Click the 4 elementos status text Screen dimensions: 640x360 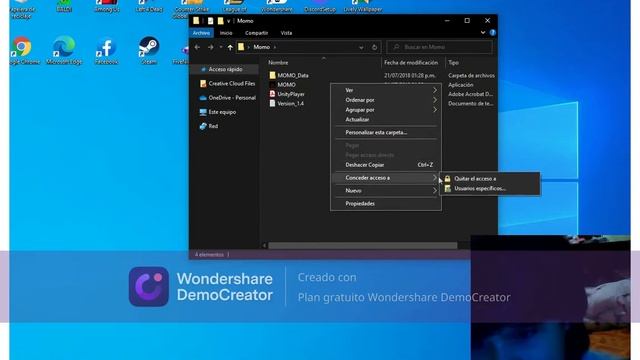point(209,255)
